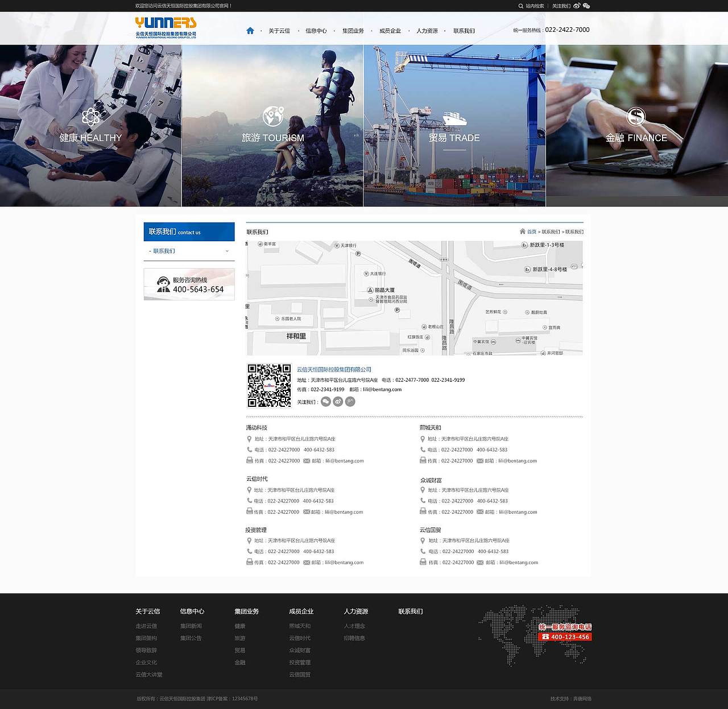This screenshot has width=728, height=709.
Task: Click the footer 集团业务 column heading
Action: [x=247, y=611]
